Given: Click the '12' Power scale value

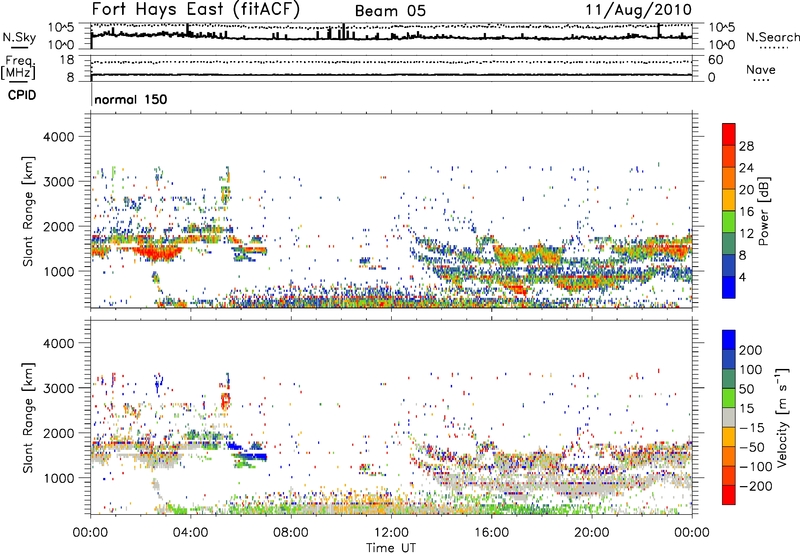Looking at the screenshot, I should (746, 234).
